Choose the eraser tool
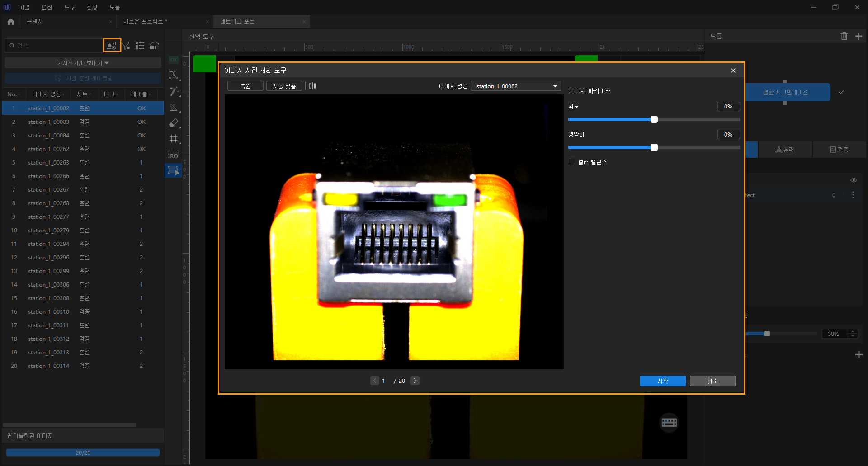The width and height of the screenshot is (868, 466). 174,123
